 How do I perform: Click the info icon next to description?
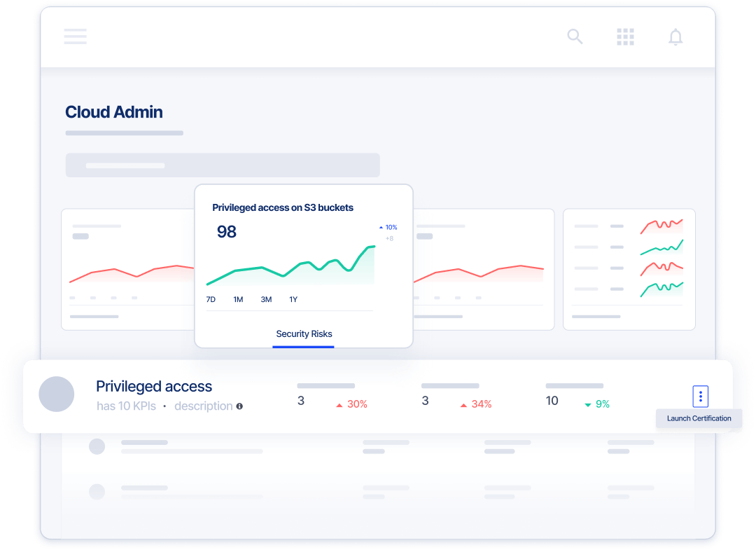tap(239, 406)
